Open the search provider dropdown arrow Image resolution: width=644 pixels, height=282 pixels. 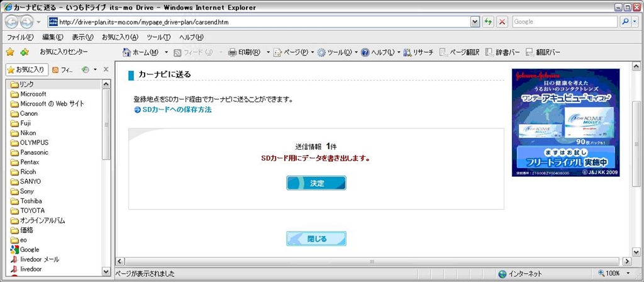tap(635, 22)
